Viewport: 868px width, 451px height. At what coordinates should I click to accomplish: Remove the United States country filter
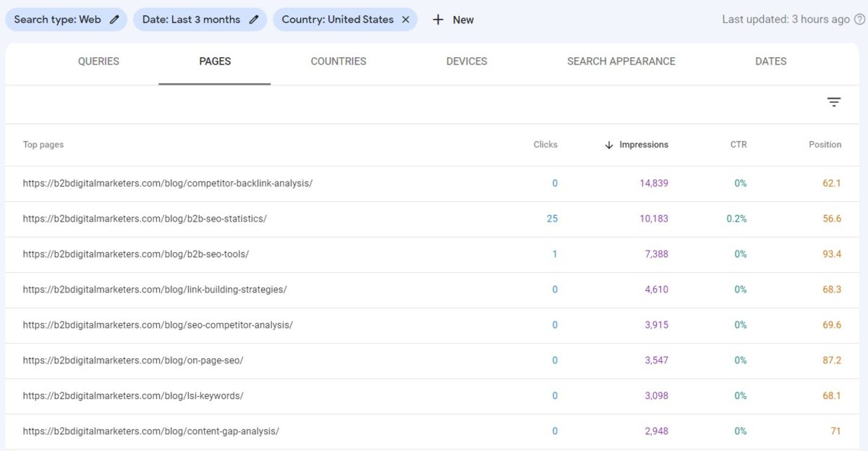coord(405,20)
